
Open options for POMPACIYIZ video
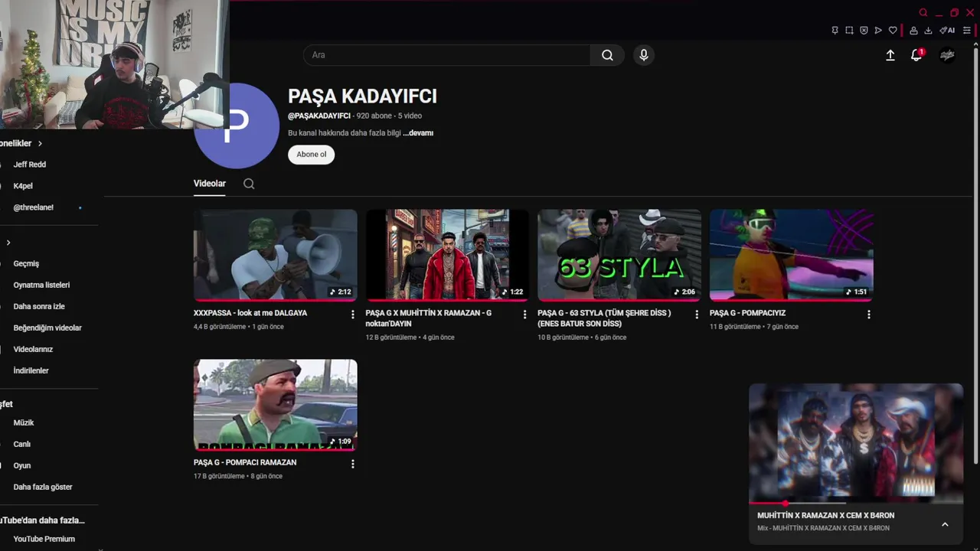coord(868,315)
